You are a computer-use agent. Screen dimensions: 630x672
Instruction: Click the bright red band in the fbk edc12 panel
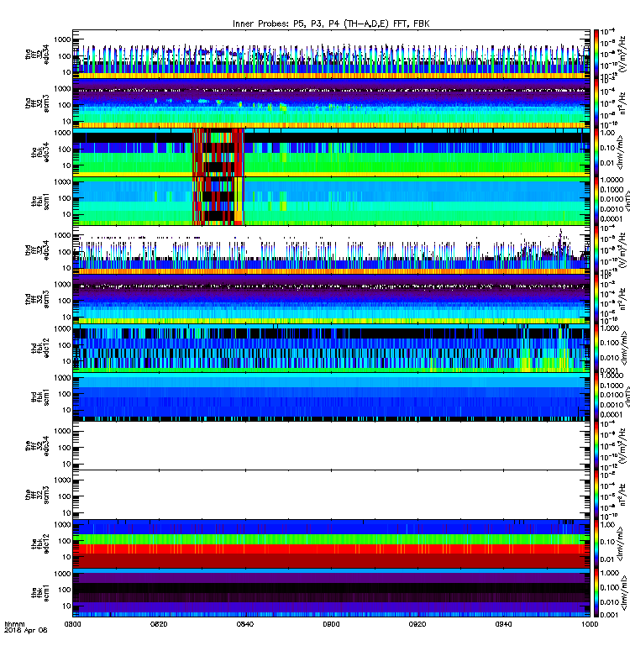(331, 549)
